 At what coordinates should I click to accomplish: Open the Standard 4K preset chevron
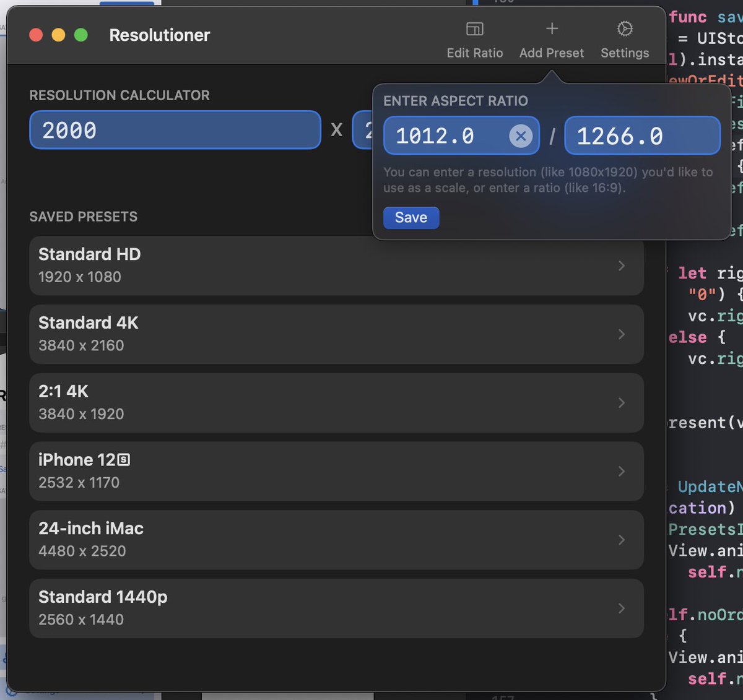[622, 334]
